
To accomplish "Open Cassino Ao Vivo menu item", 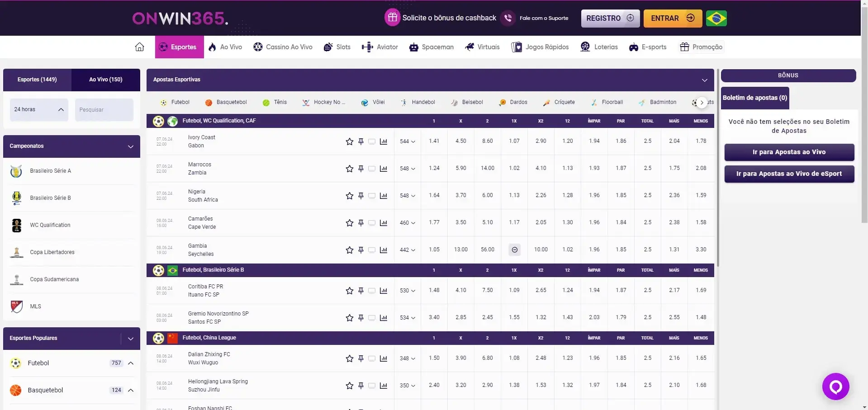I will click(x=283, y=47).
